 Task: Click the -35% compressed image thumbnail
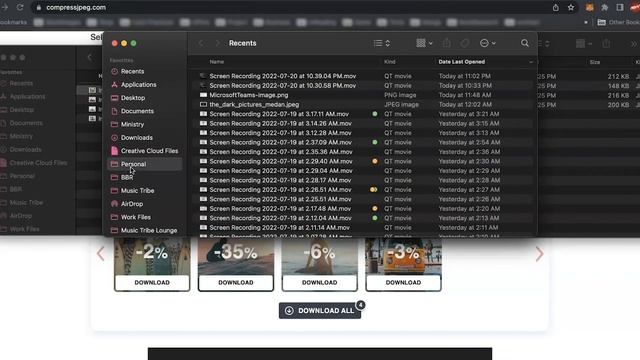click(236, 256)
